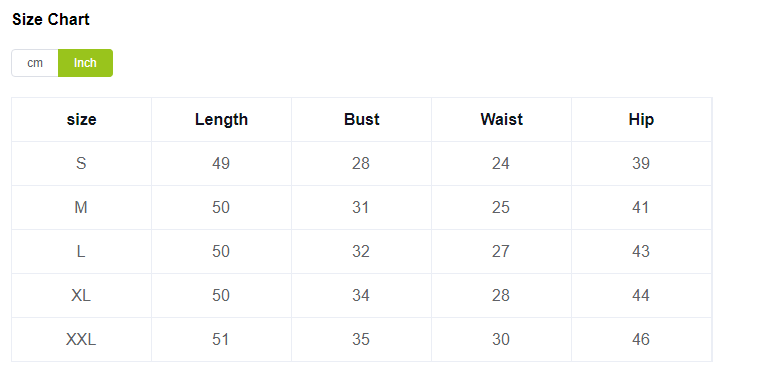Select the XL size row label
769x379 pixels.
pyautogui.click(x=81, y=296)
